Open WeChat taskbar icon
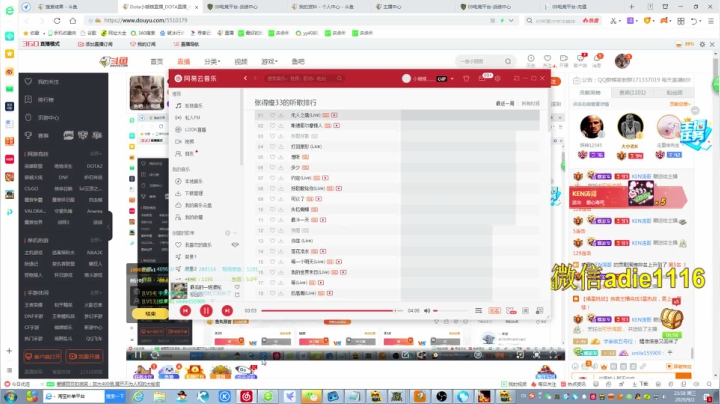The height and width of the screenshot is (404, 720). pyautogui.click(x=312, y=396)
